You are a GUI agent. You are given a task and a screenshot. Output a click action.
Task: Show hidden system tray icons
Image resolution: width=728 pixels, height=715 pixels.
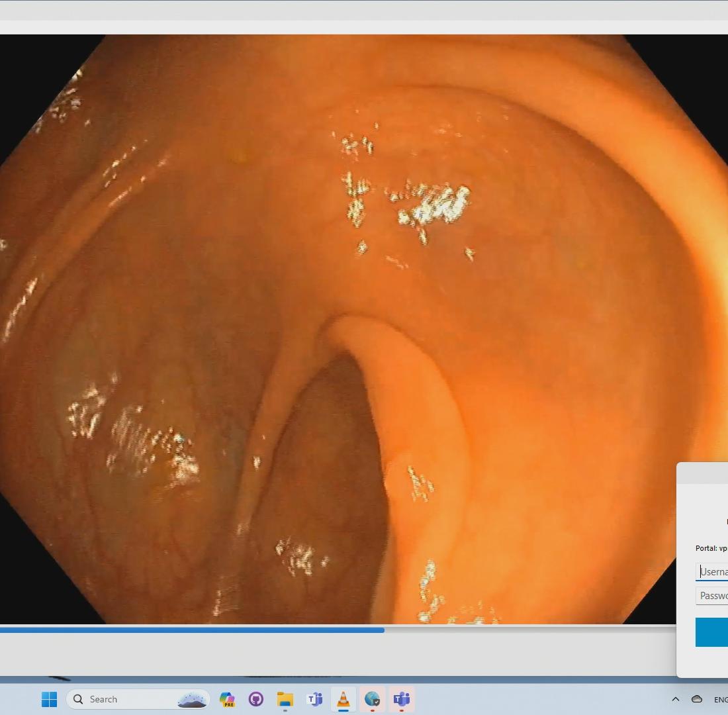point(676,699)
